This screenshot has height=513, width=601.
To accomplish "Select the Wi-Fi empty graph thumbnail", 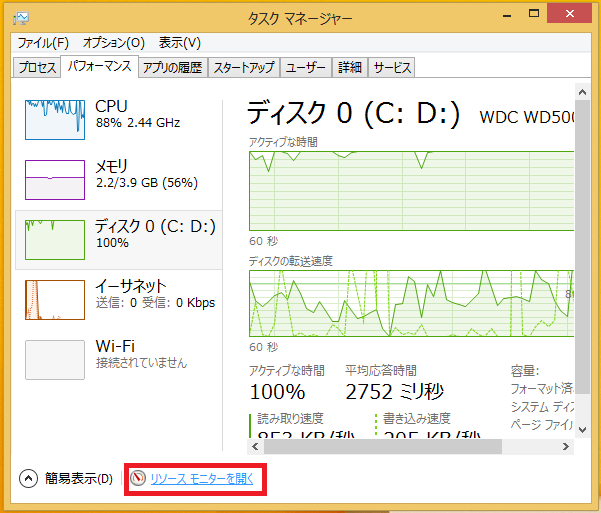I will pos(55,360).
